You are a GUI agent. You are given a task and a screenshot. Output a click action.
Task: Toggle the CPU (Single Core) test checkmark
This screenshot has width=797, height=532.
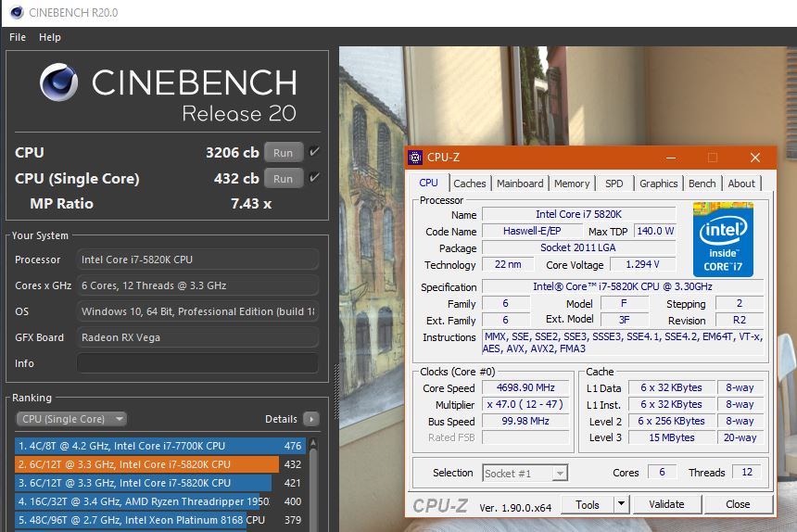click(x=315, y=177)
